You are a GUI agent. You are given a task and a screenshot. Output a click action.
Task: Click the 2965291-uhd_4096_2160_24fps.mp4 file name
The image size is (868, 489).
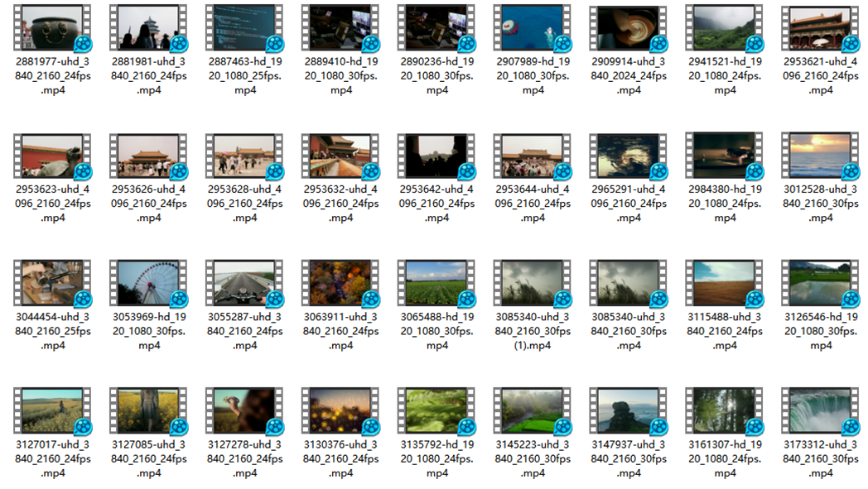pyautogui.click(x=629, y=204)
